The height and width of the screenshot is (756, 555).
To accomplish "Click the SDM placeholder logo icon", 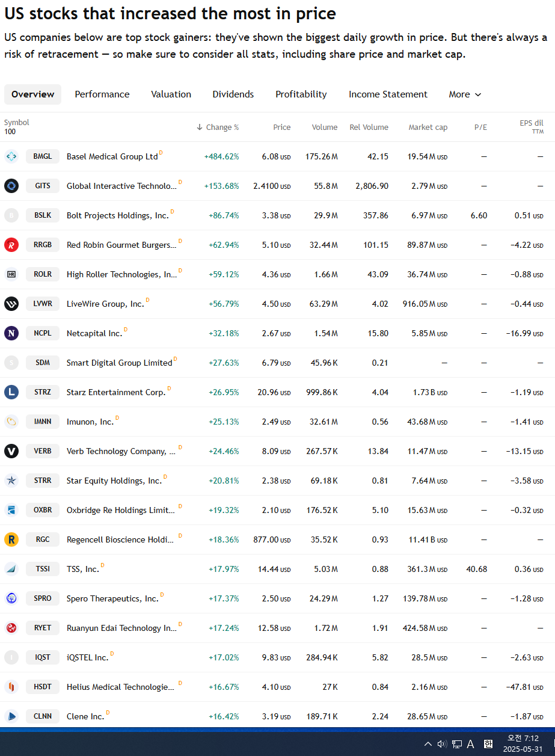I will pos(11,363).
